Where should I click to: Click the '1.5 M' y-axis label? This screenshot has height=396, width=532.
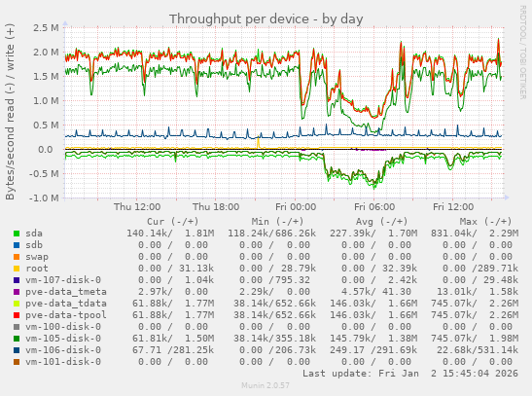pyautogui.click(x=46, y=77)
